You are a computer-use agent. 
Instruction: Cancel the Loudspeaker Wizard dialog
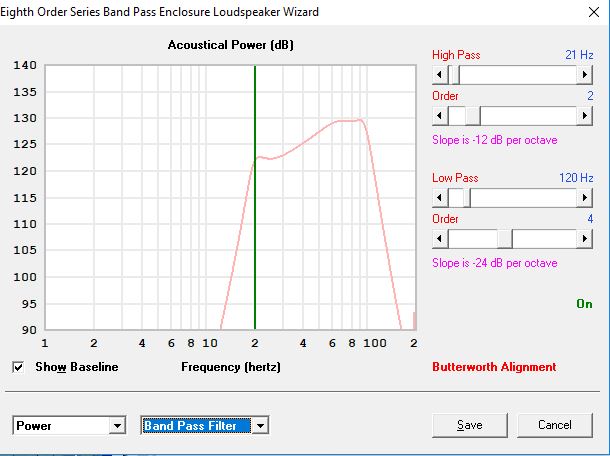click(x=555, y=425)
